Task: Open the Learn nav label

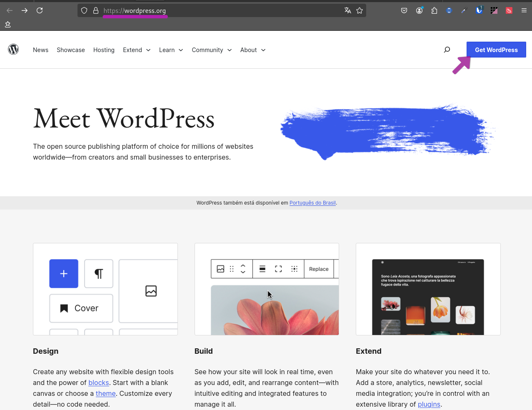Action: (167, 50)
